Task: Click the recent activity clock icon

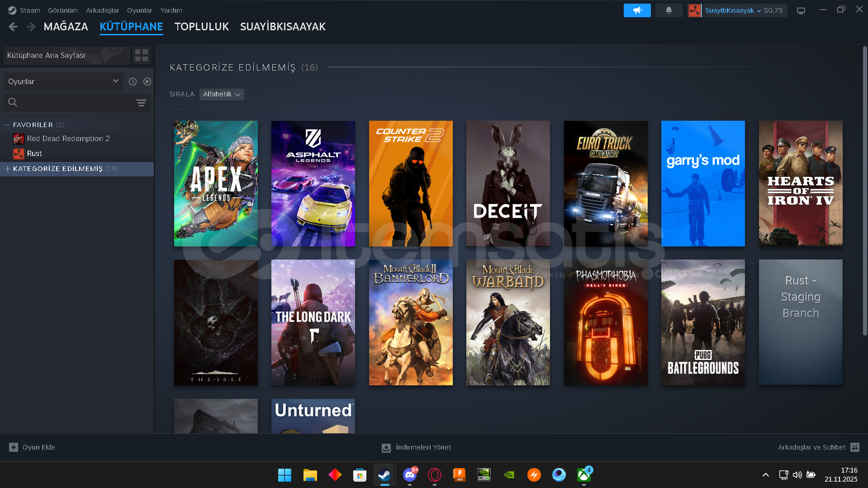Action: [x=133, y=81]
